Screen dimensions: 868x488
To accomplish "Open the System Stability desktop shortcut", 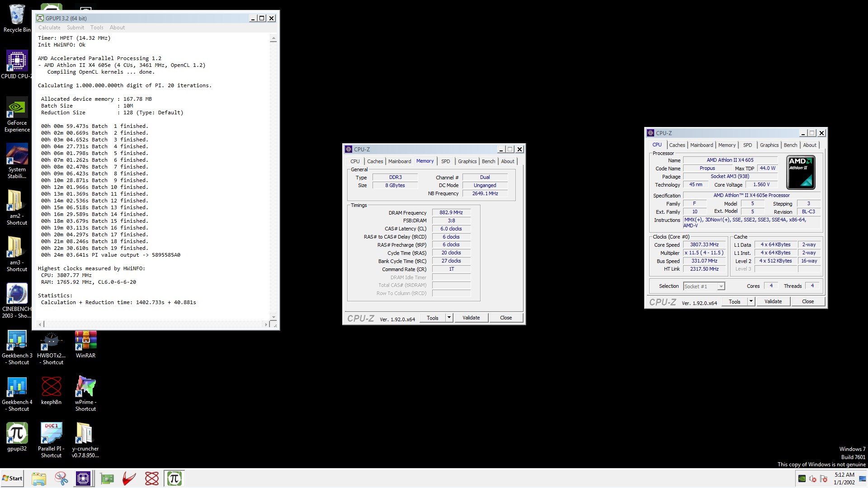I will [17, 161].
